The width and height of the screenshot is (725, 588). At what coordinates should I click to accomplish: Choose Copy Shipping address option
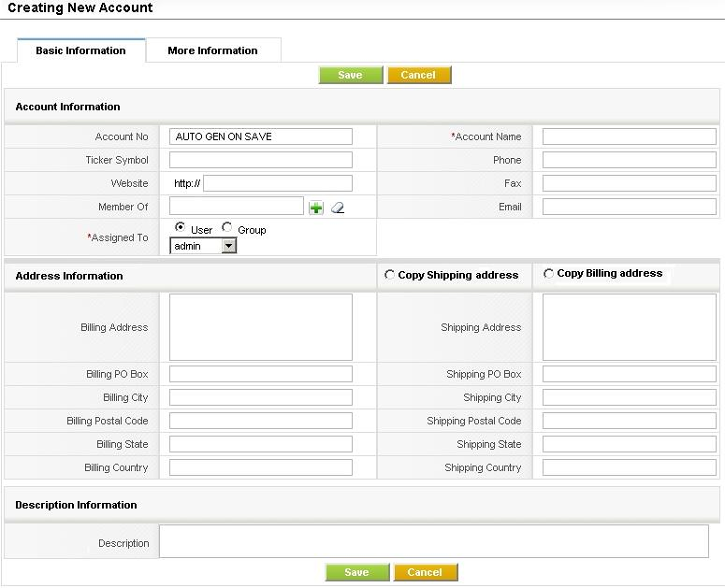[389, 275]
